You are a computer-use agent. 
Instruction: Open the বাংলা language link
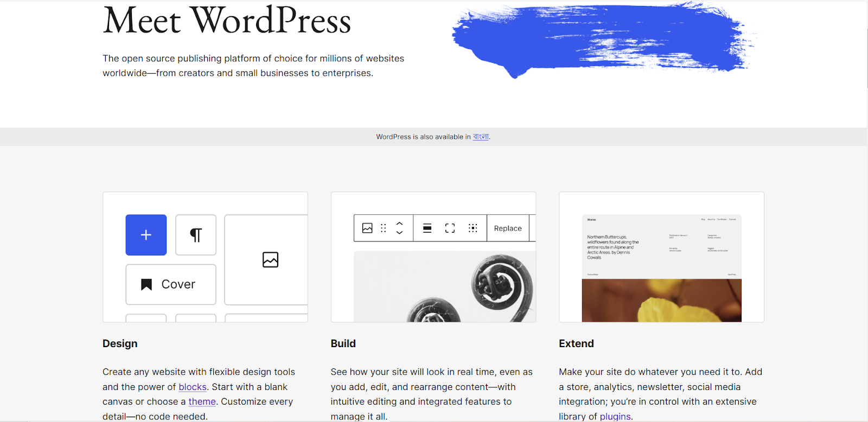pos(481,137)
